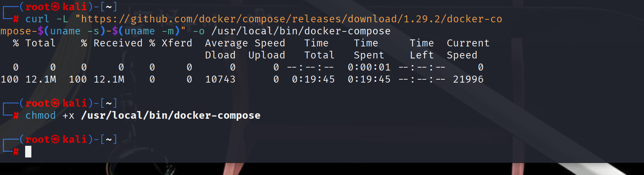644x175 pixels.
Task: Click the chmod command word
Action: point(40,115)
